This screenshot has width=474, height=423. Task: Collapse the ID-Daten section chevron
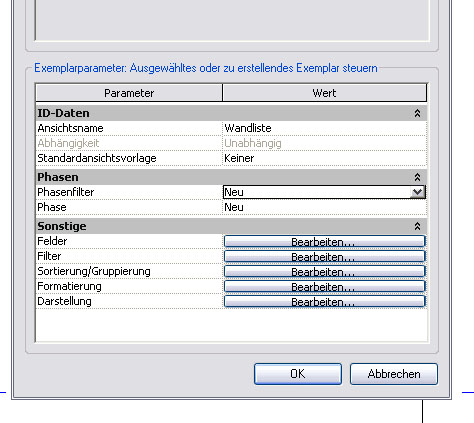(x=417, y=113)
